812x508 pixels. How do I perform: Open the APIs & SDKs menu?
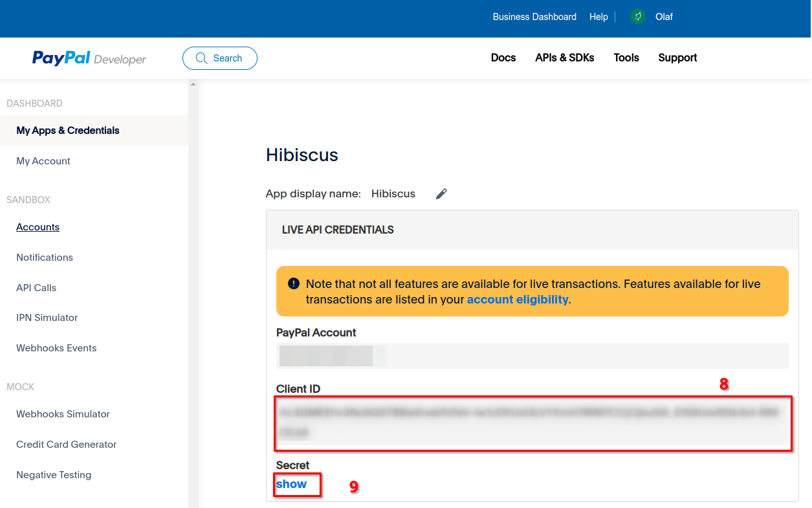[x=565, y=58]
